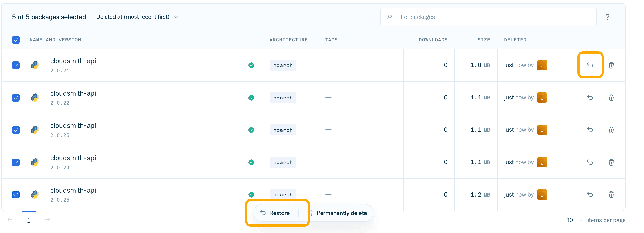Expand the sorting options chevron
This screenshot has width=644, height=233.
point(176,17)
